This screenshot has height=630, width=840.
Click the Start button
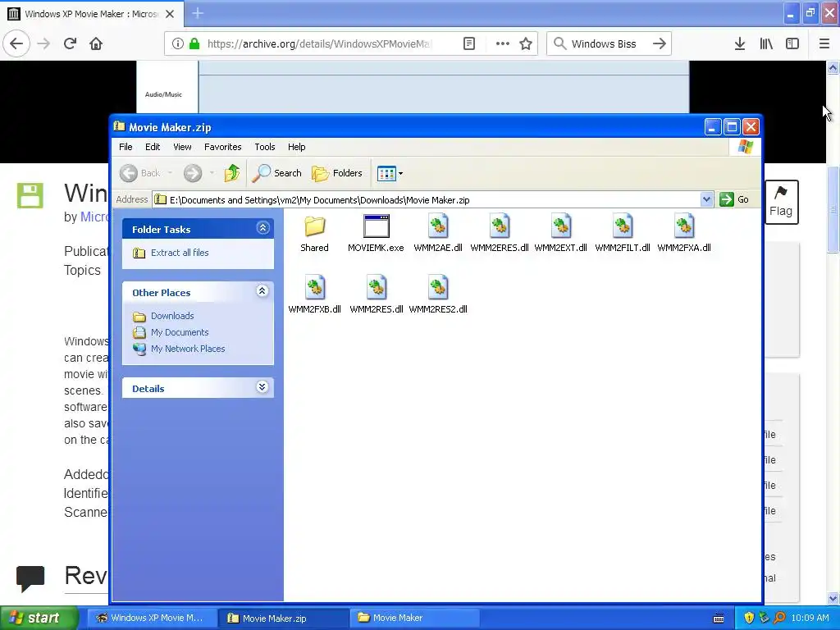coord(39,618)
